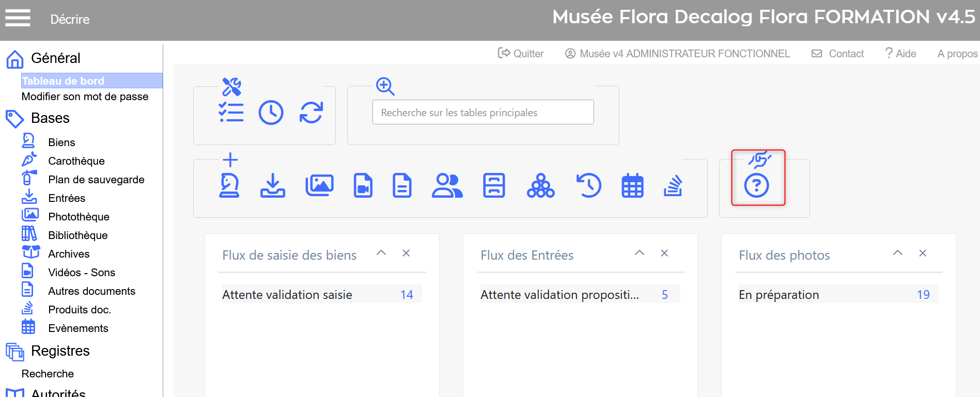Open En préparation row
Screen dimensions: 980x397
(838, 294)
